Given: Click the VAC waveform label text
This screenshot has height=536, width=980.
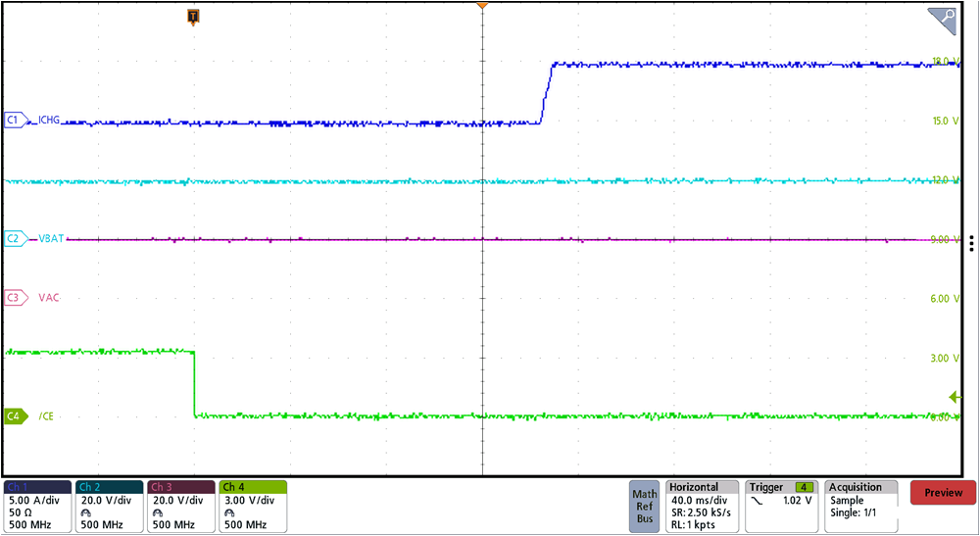Looking at the screenshot, I should point(48,297).
